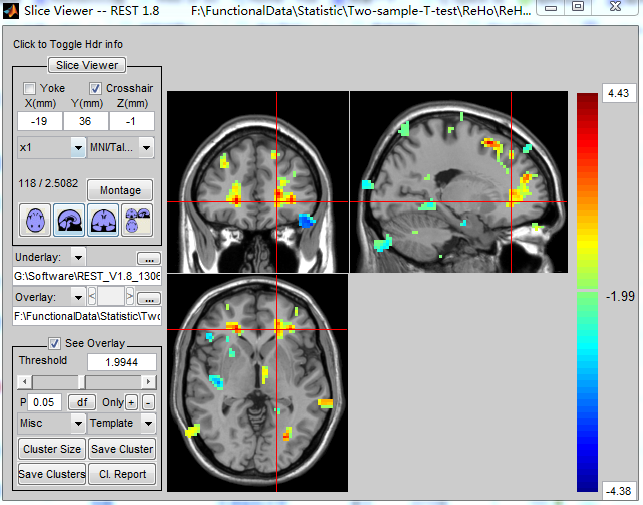Screen dimensions: 643x505
Task: Open the Montage view
Action: coord(120,190)
